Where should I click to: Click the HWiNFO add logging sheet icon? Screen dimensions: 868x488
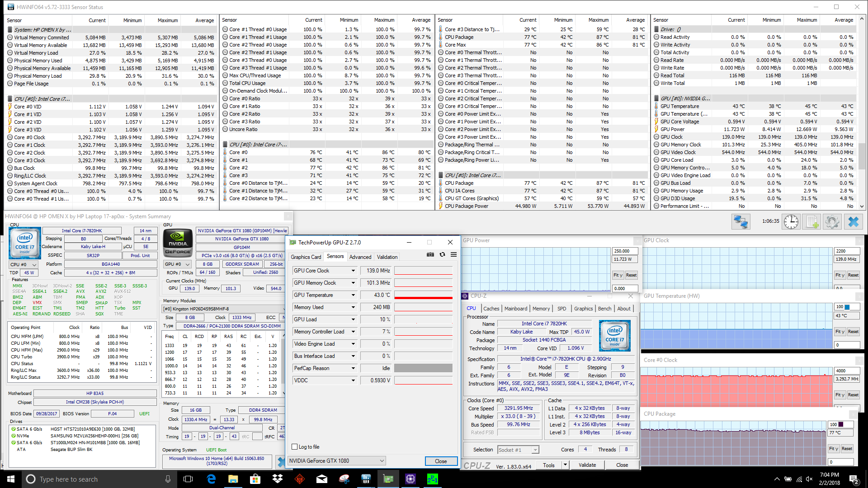pyautogui.click(x=812, y=222)
